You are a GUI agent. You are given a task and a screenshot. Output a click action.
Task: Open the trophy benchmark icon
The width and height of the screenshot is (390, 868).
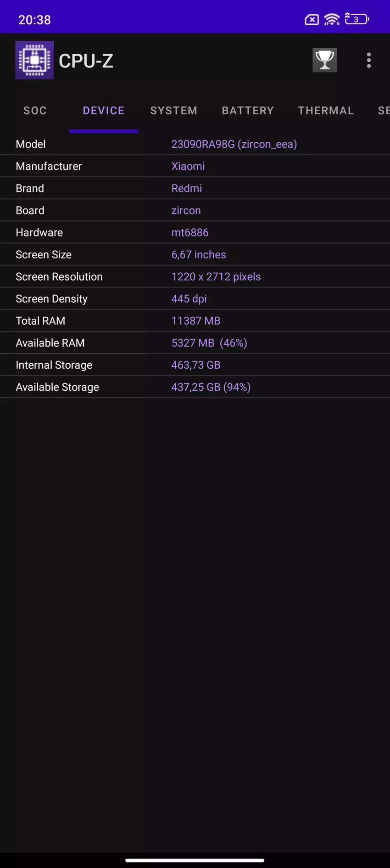click(325, 60)
